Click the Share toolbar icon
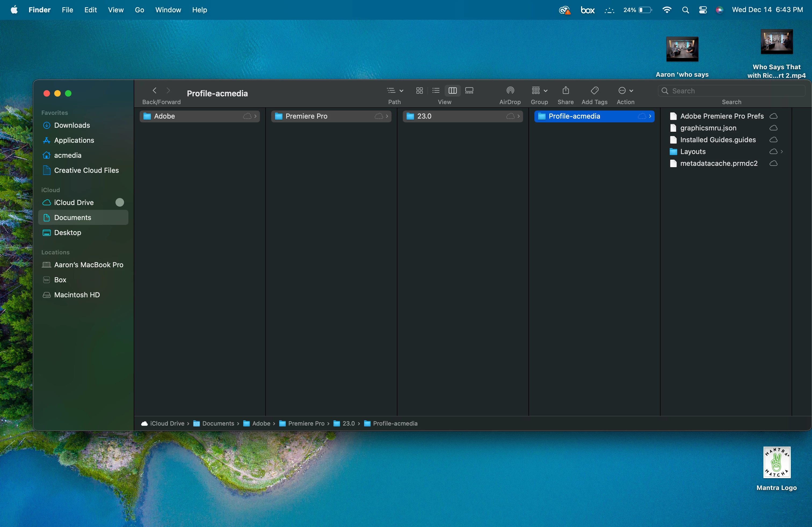 (x=565, y=91)
